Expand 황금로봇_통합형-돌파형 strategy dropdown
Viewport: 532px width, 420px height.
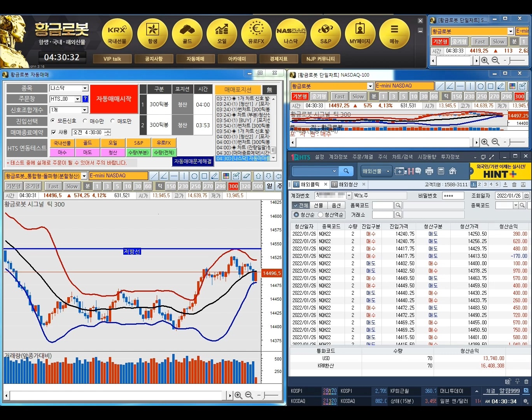click(x=84, y=176)
